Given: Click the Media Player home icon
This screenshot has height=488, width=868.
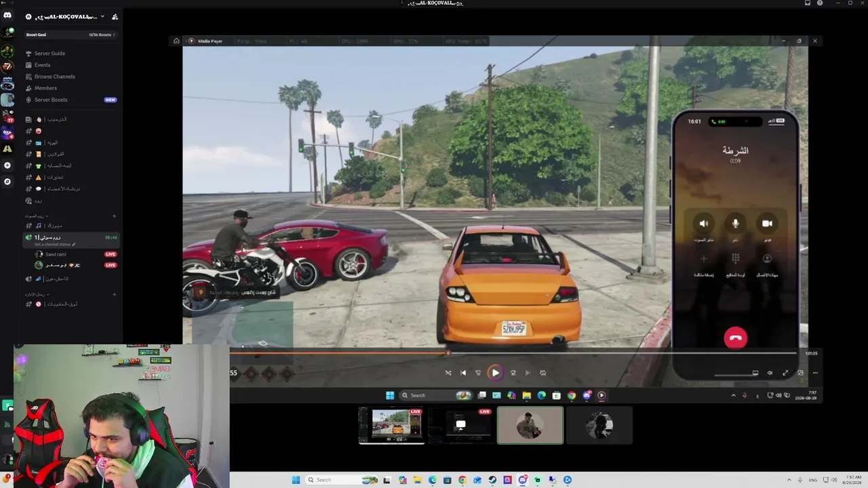Looking at the screenshot, I should pos(176,41).
